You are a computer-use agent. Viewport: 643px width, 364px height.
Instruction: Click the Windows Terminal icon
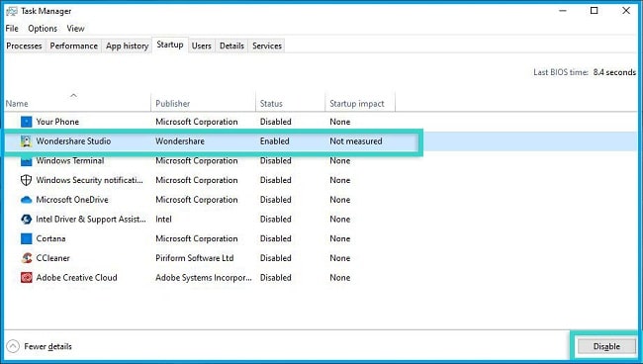[27, 161]
